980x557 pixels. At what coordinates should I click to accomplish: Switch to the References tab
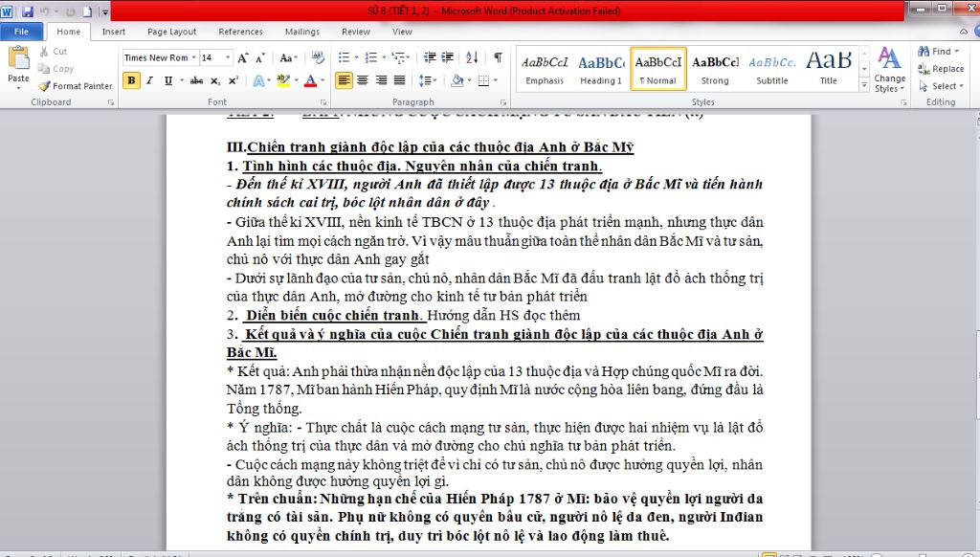point(240,32)
